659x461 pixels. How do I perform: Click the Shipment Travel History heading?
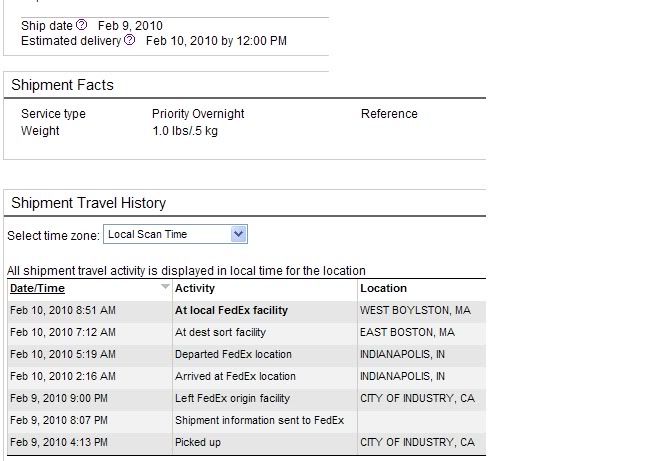[89, 203]
